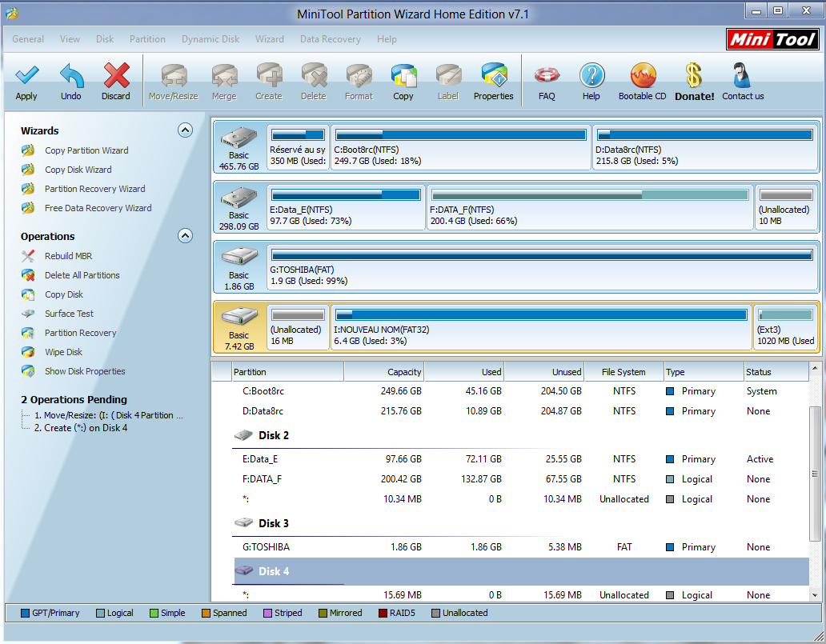This screenshot has width=826, height=644.
Task: Launch the Partition Recovery Wizard
Action: 94,189
